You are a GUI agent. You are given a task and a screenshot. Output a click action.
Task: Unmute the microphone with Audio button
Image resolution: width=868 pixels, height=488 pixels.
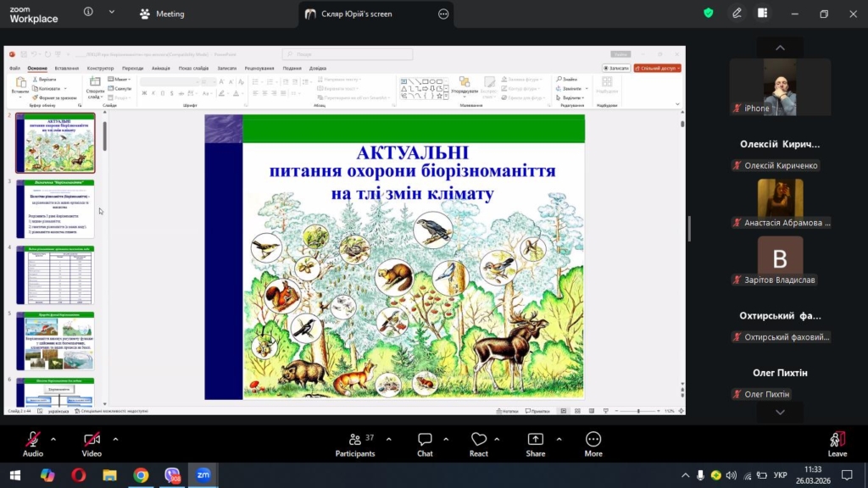tap(33, 444)
